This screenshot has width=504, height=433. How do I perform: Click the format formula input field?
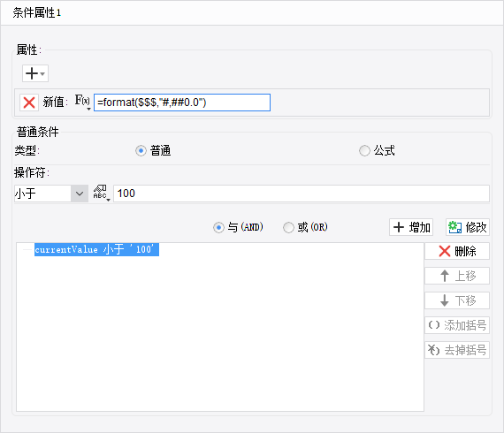[x=182, y=103]
